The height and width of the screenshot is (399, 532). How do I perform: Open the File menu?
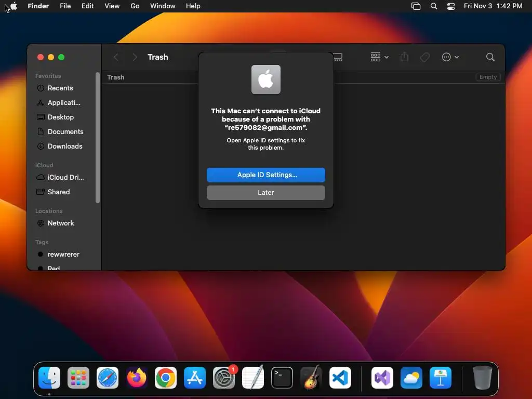(x=65, y=6)
